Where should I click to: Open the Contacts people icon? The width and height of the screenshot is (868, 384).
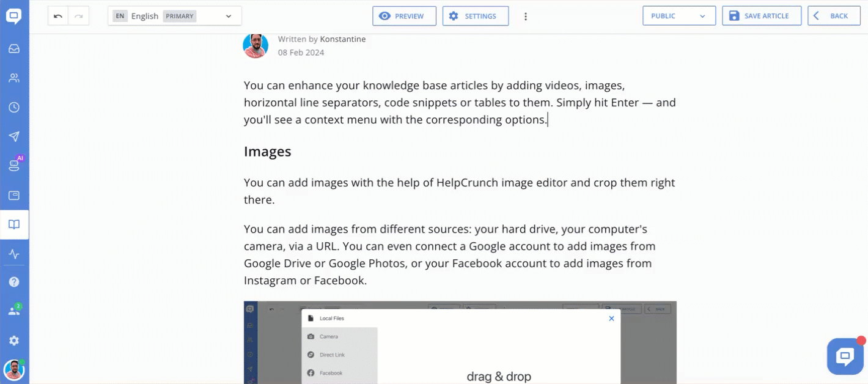pyautogui.click(x=14, y=78)
